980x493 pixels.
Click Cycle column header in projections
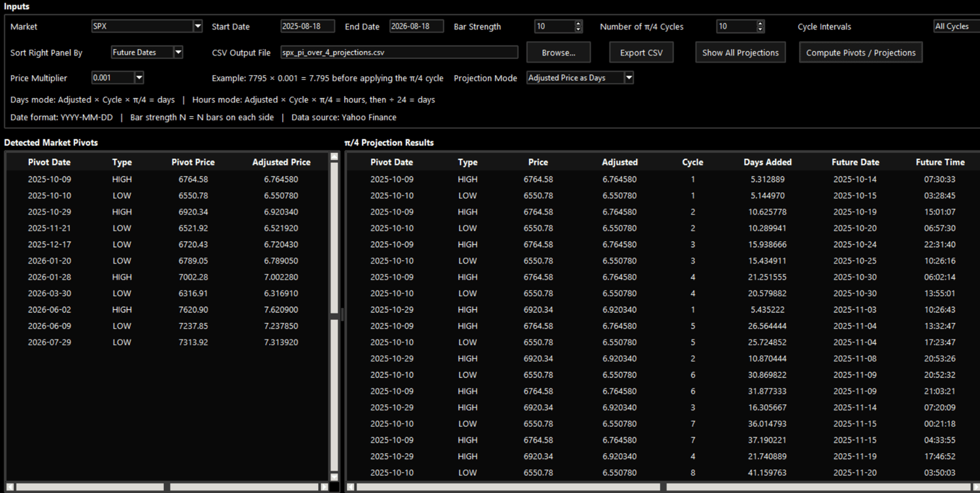pyautogui.click(x=693, y=162)
